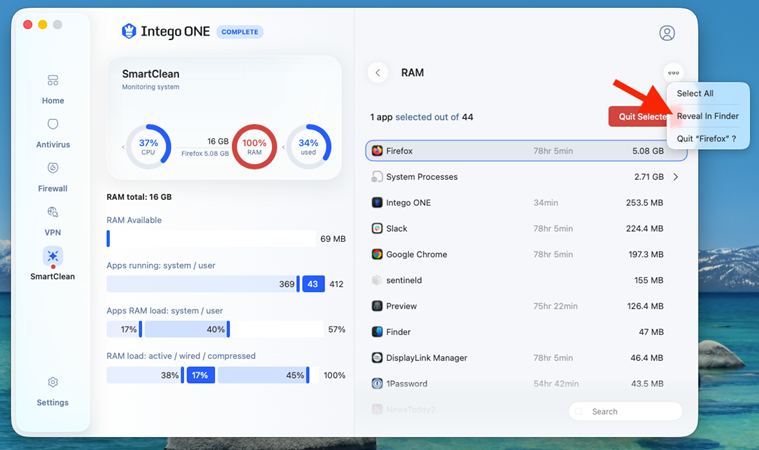Click the 2.71 GB System Processes value
This screenshot has height=450, width=759.
coord(649,177)
